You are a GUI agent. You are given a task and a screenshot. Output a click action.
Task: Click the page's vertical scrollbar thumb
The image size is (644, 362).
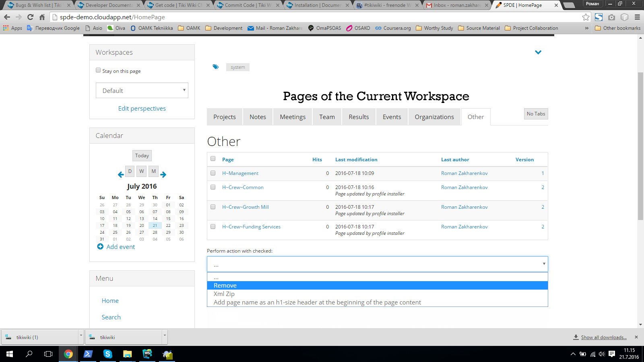[x=640, y=146]
